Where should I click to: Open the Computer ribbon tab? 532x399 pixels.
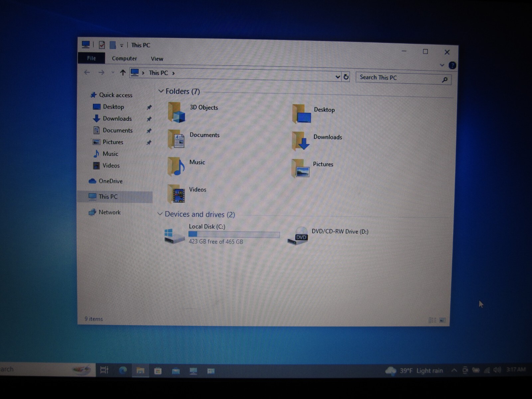point(124,59)
